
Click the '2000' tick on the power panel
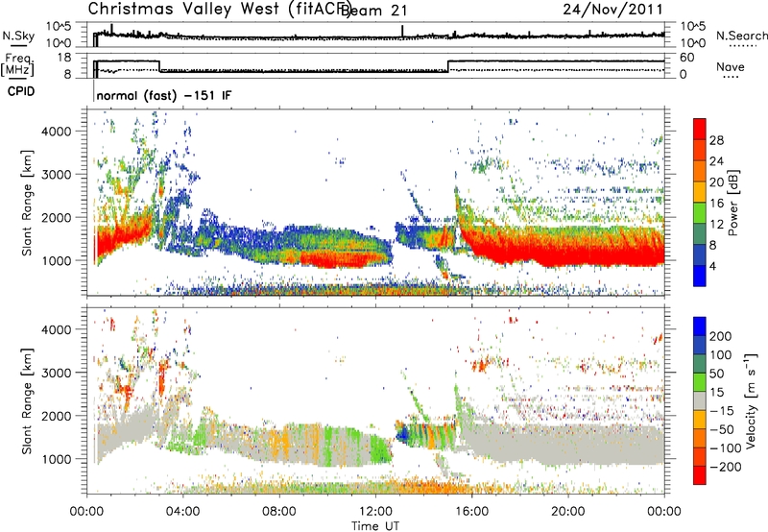tap(56, 217)
